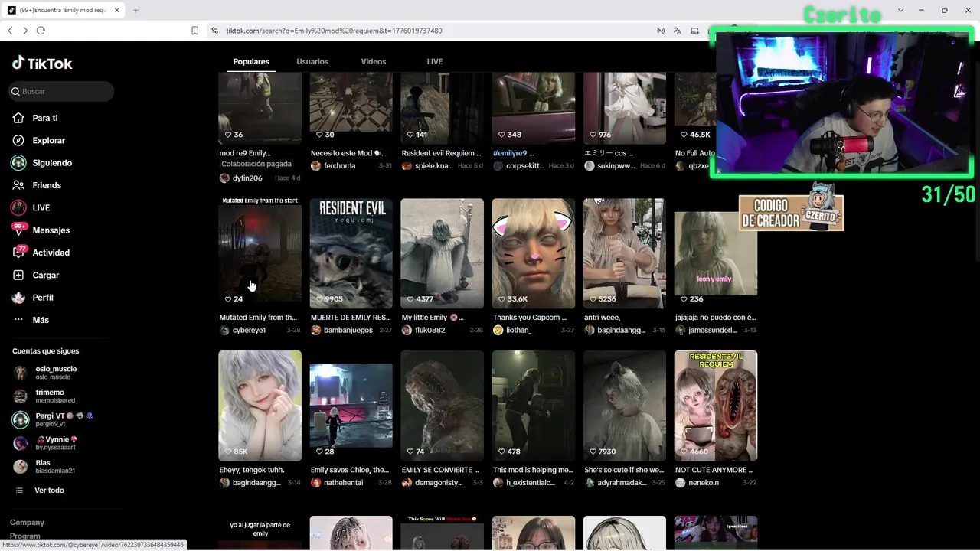Open 'Mutated Emily from the start' video
The image size is (980, 551).
(x=260, y=253)
